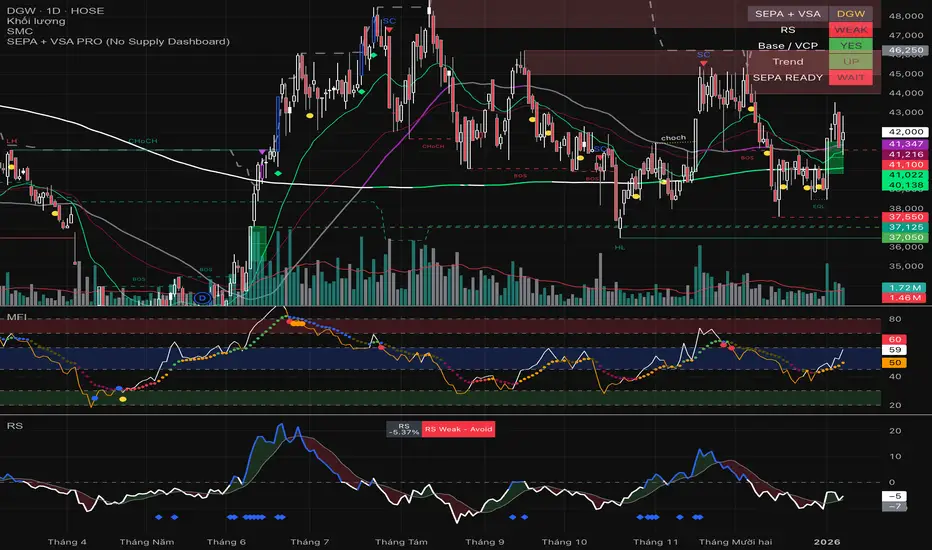
Task: Click the RS -5.37% value label
Action: pyautogui.click(x=404, y=429)
